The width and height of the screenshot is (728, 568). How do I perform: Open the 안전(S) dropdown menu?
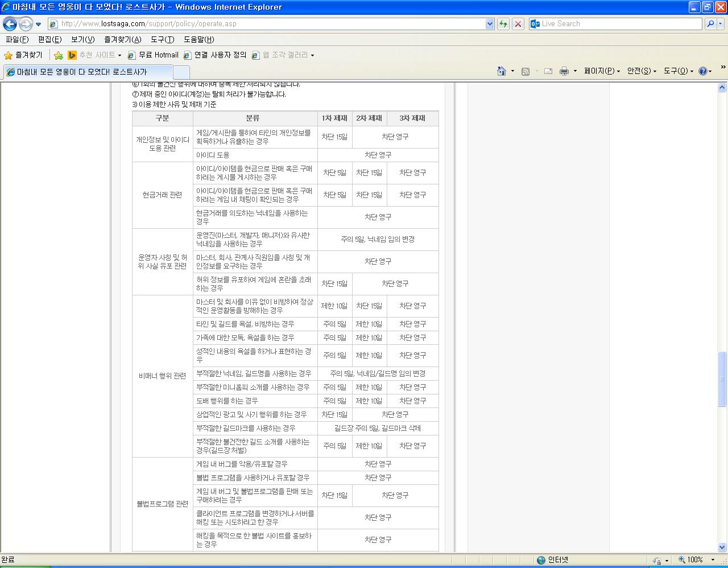tap(642, 71)
